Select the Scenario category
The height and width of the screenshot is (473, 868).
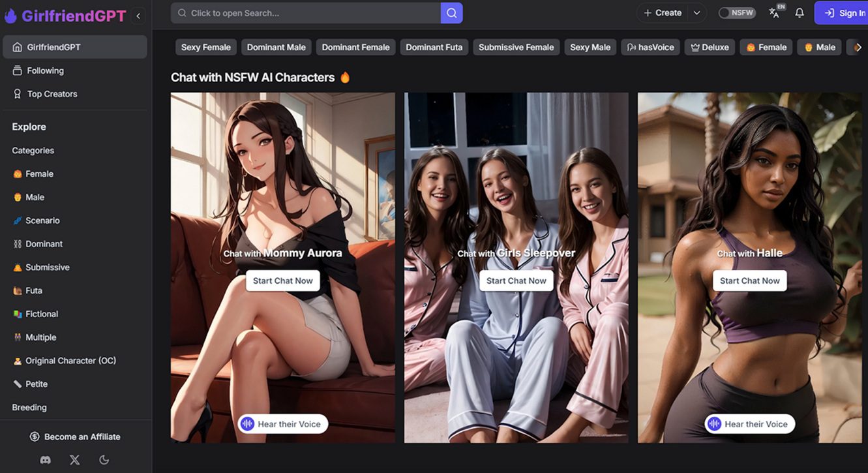[42, 221]
